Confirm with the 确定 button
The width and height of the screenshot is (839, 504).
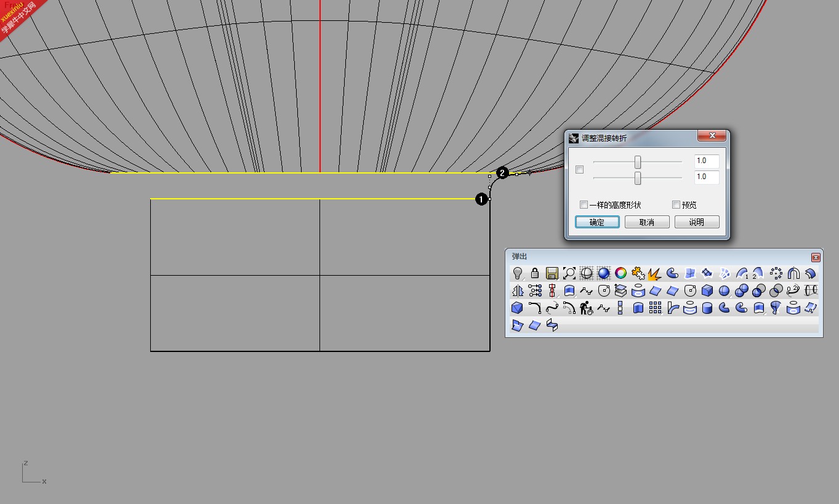[597, 222]
